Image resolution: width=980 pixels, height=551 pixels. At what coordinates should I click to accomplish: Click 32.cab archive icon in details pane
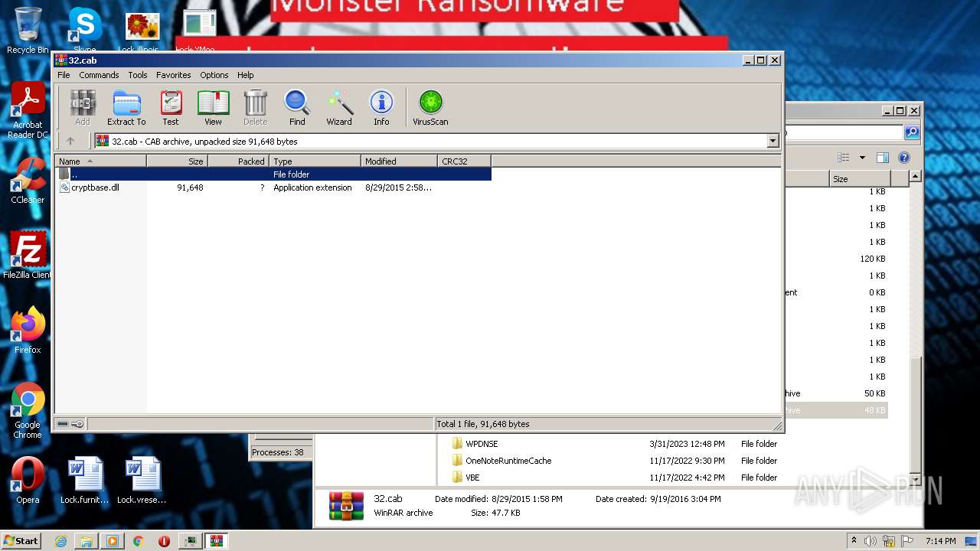[x=346, y=506]
